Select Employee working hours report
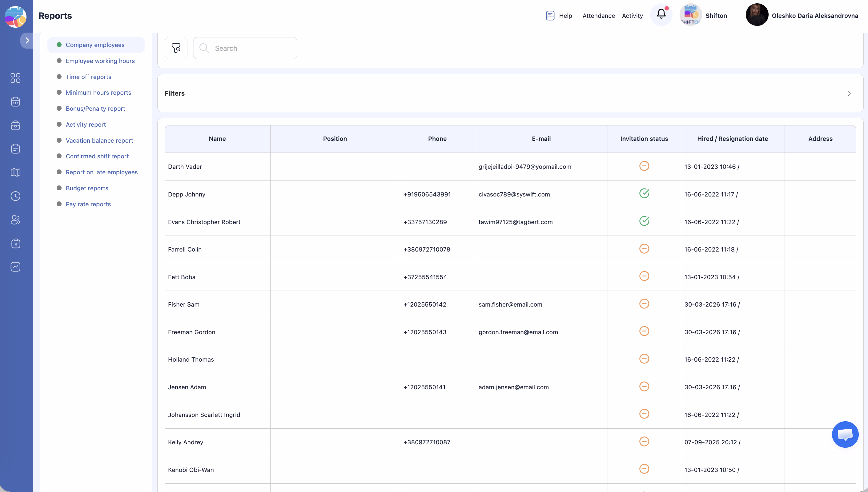Image resolution: width=868 pixels, height=492 pixels. (100, 61)
